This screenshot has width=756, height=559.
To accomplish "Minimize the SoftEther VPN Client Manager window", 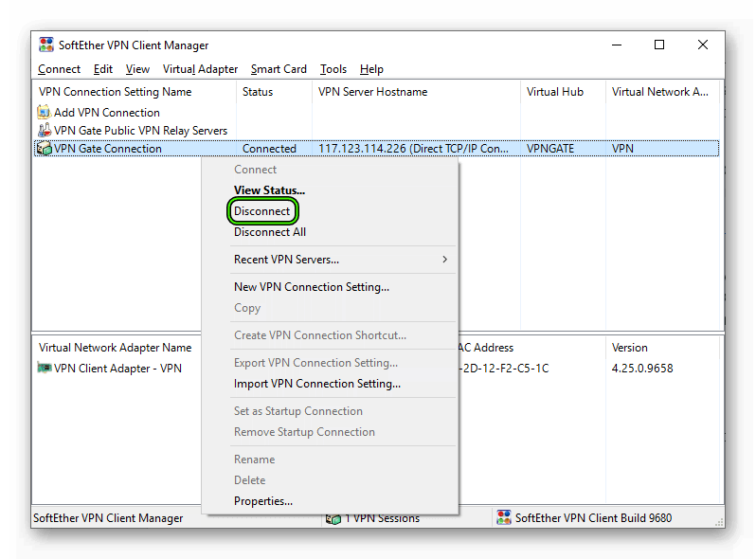I will [617, 45].
